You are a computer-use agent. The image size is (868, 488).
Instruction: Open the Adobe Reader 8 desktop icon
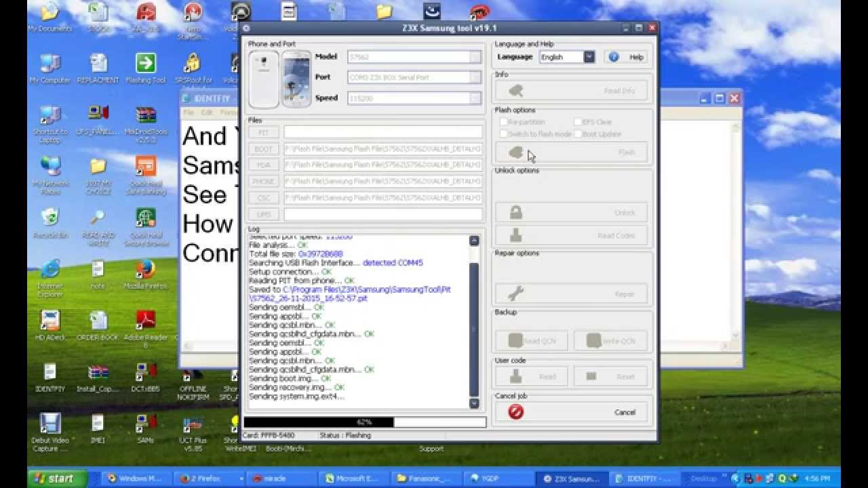pos(145,329)
